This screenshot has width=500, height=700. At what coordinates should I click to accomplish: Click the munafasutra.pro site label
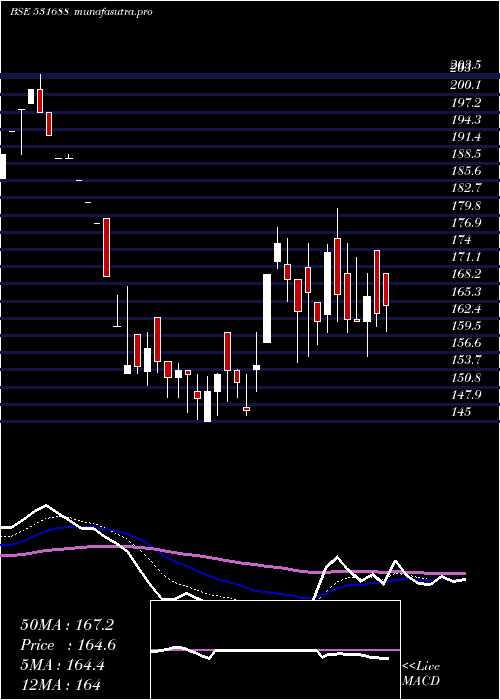click(x=114, y=12)
